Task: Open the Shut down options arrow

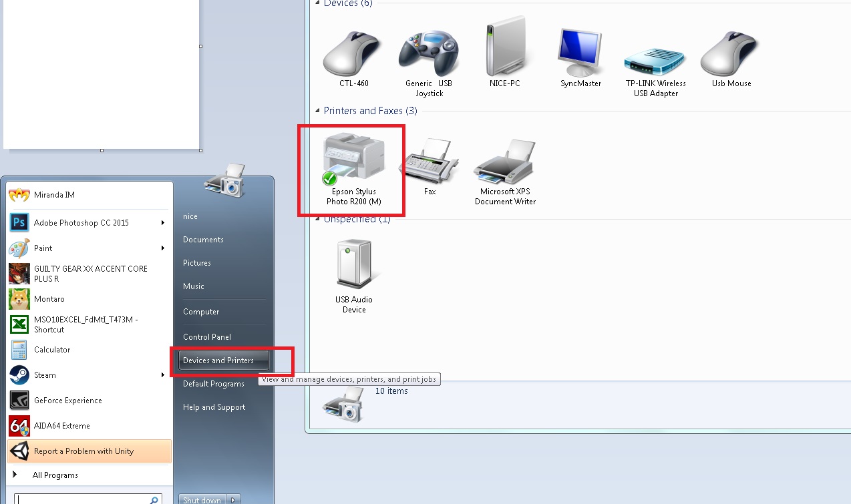Action: click(233, 500)
